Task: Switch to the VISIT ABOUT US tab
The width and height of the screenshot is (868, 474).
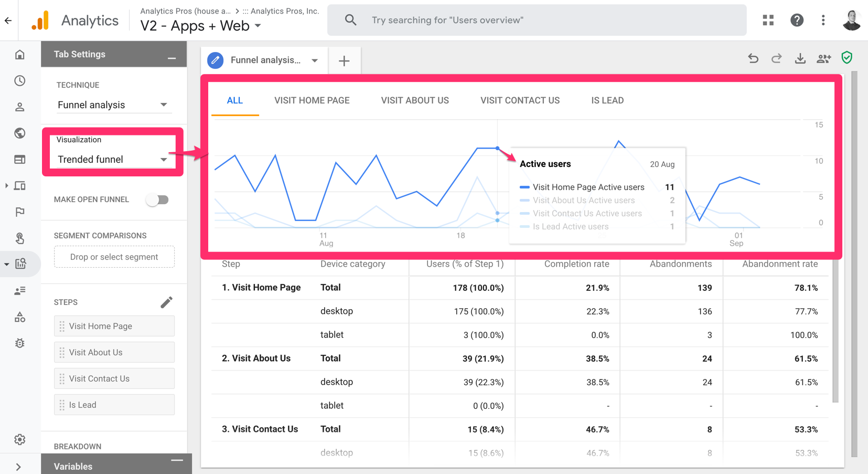Action: click(x=415, y=100)
